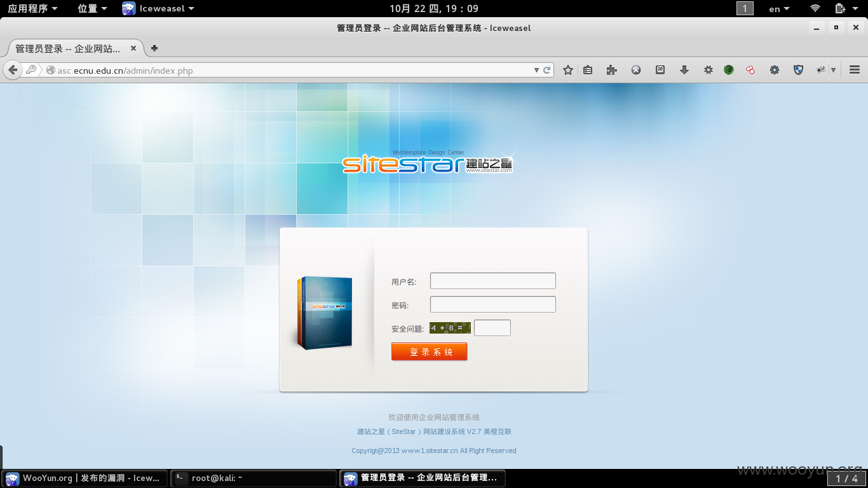Switch to root@kali terminal taskbar window
The height and width of the screenshot is (488, 868).
point(254,478)
